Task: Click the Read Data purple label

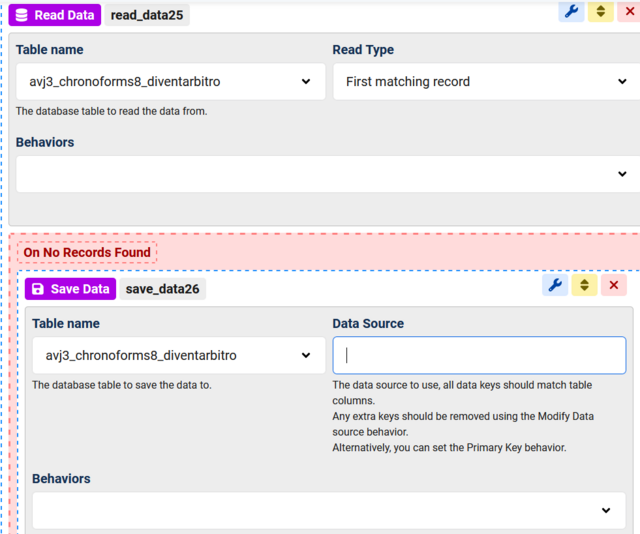Action: (55, 15)
